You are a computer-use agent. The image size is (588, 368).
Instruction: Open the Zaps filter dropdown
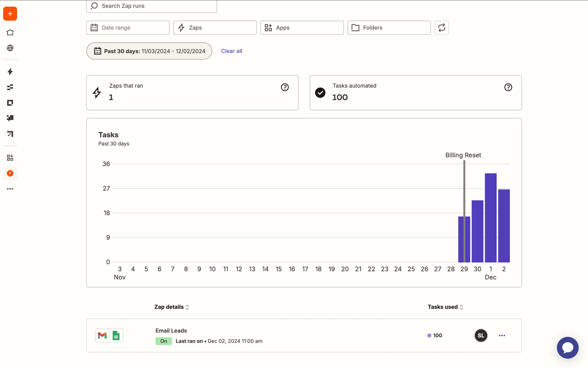pyautogui.click(x=215, y=28)
